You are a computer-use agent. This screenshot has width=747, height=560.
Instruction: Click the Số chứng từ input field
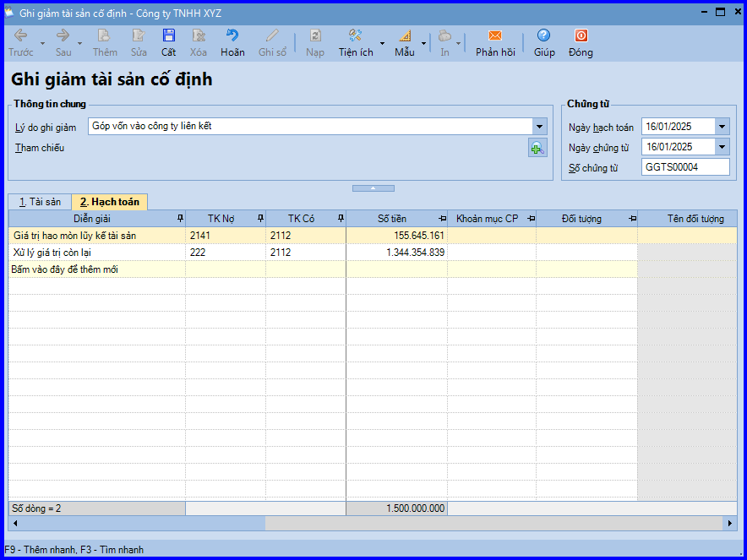click(x=685, y=167)
